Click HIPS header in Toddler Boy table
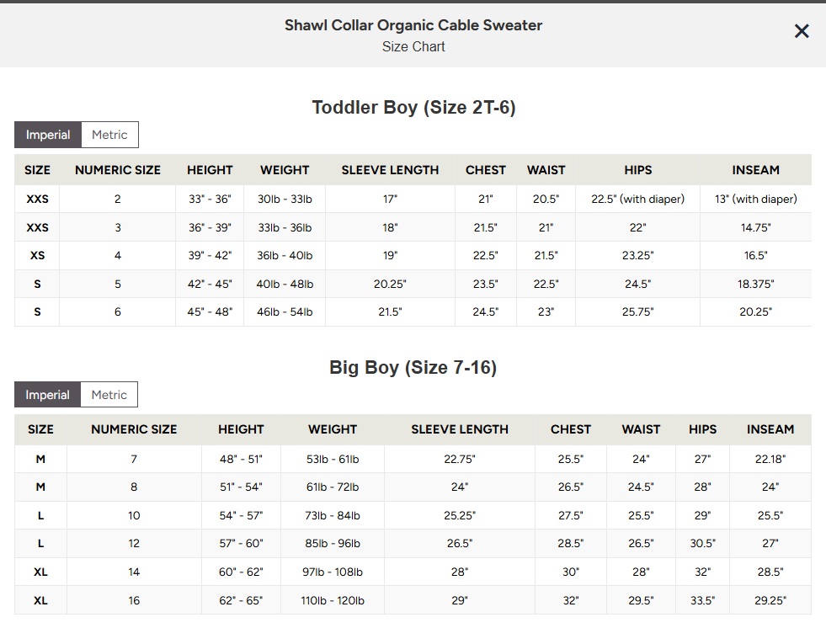826x644 pixels. (x=638, y=170)
